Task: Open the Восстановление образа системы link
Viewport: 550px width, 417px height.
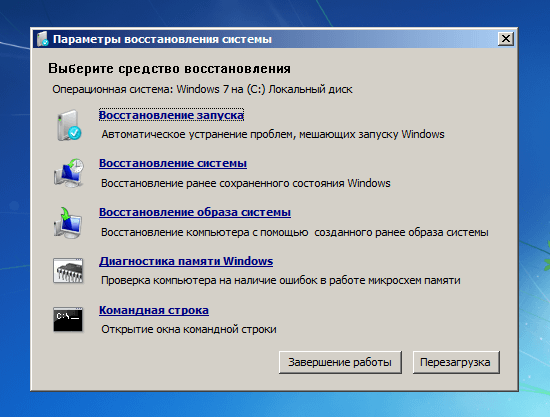Action: coord(195,212)
